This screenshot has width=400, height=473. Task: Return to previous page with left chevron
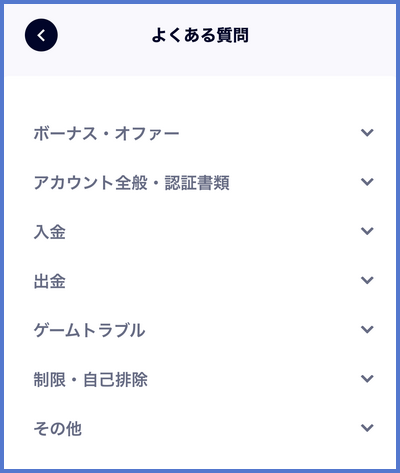point(41,35)
